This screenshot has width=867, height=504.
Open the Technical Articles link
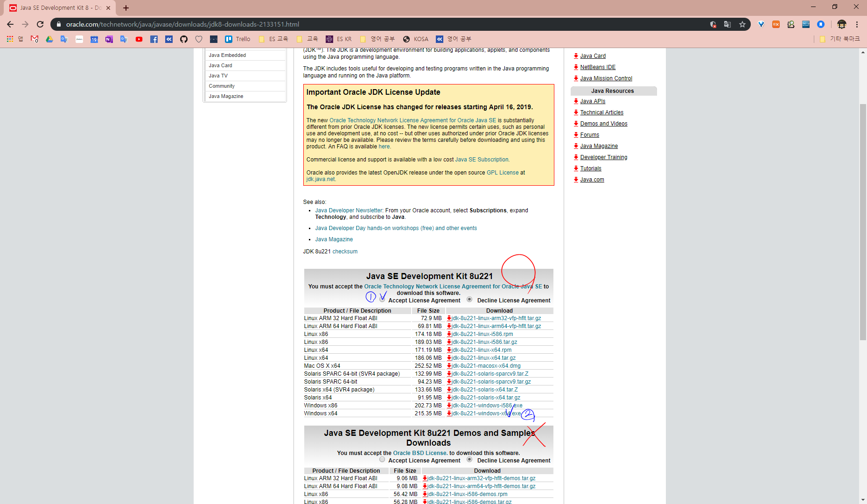click(601, 112)
